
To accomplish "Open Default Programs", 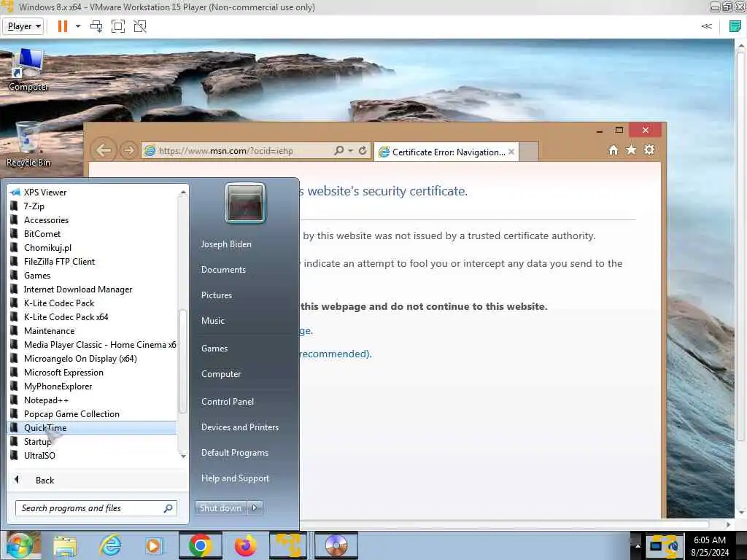I will click(x=235, y=453).
